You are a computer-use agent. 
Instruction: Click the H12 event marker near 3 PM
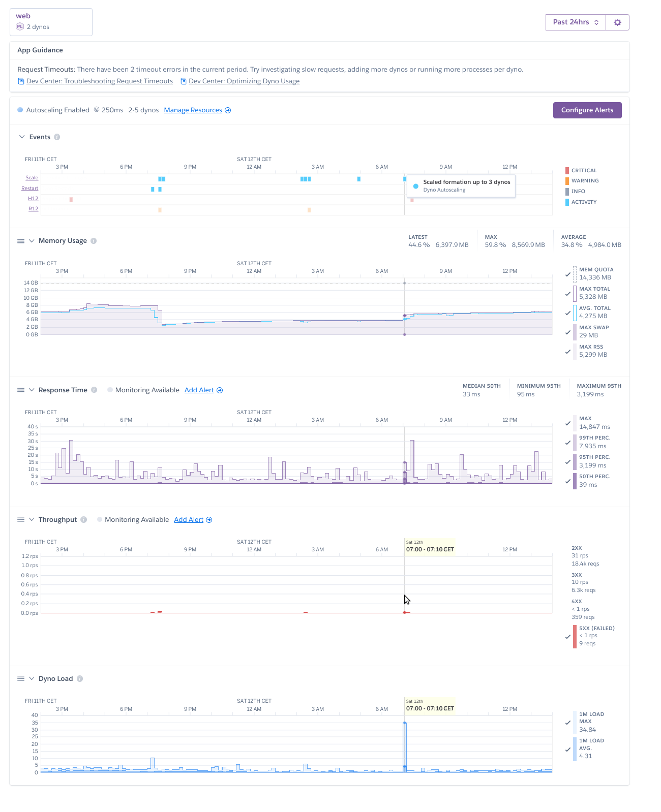tap(71, 200)
